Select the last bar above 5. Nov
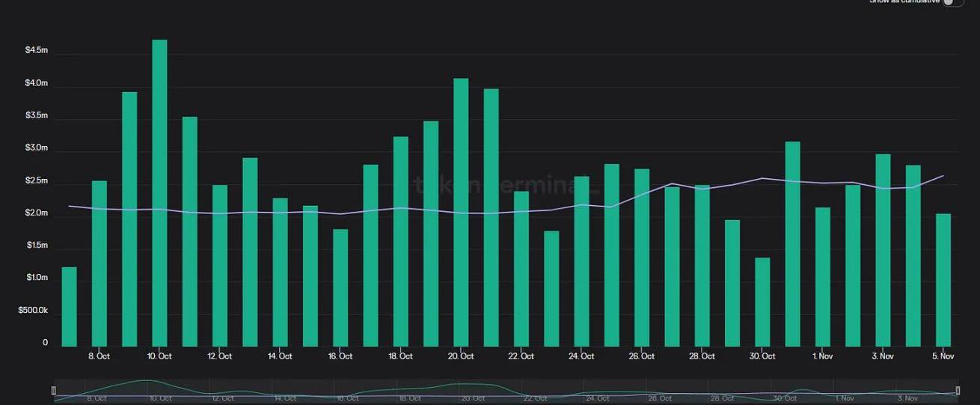This screenshot has width=980, height=405. click(944, 281)
